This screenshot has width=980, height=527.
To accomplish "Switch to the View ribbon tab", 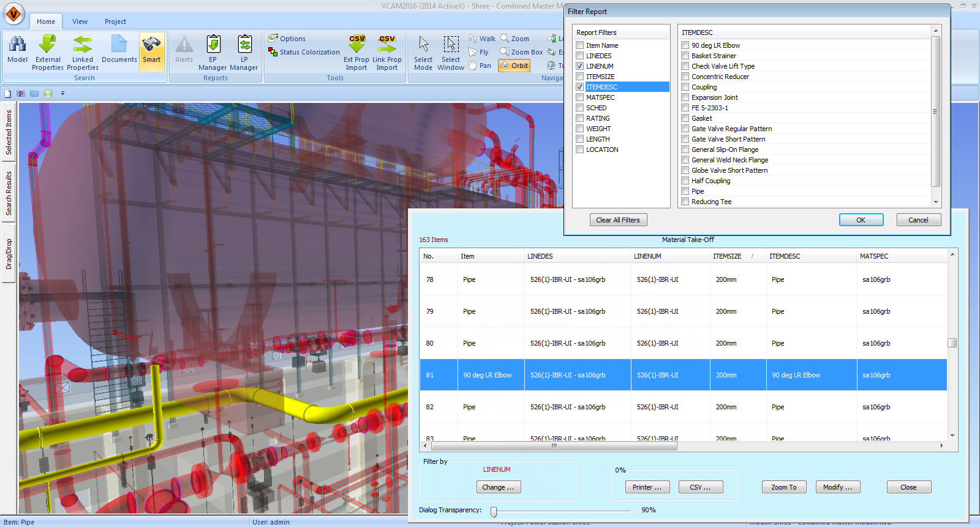I will pyautogui.click(x=80, y=21).
